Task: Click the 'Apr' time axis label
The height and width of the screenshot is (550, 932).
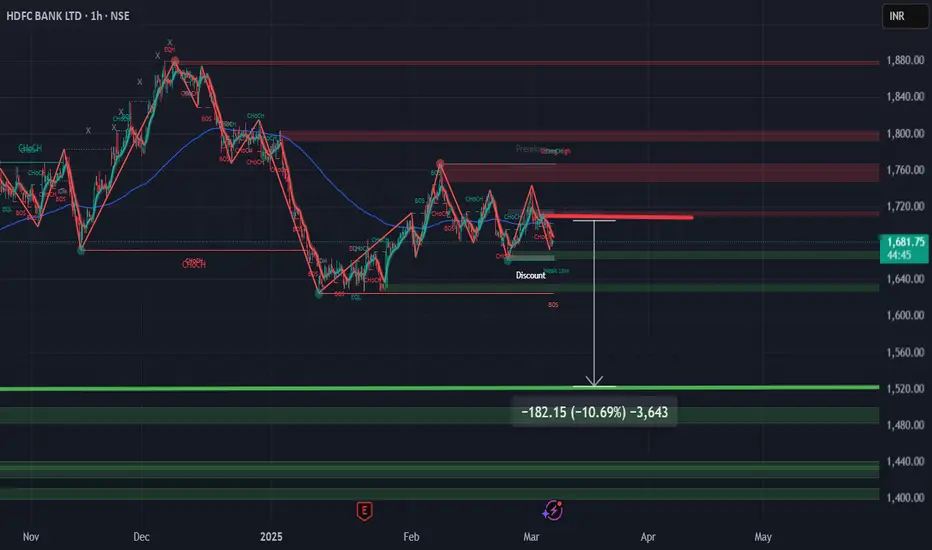Action: point(648,537)
